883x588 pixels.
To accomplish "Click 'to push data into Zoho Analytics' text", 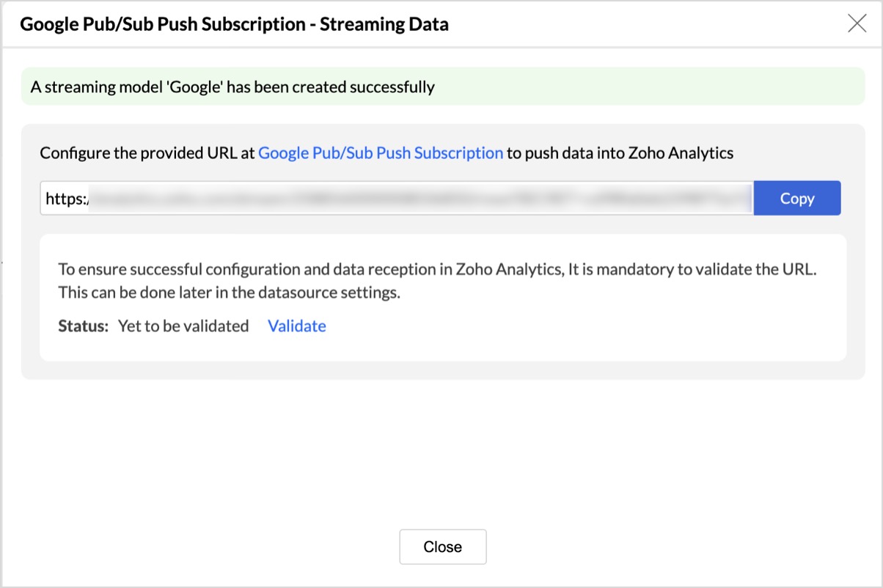I will tap(620, 153).
